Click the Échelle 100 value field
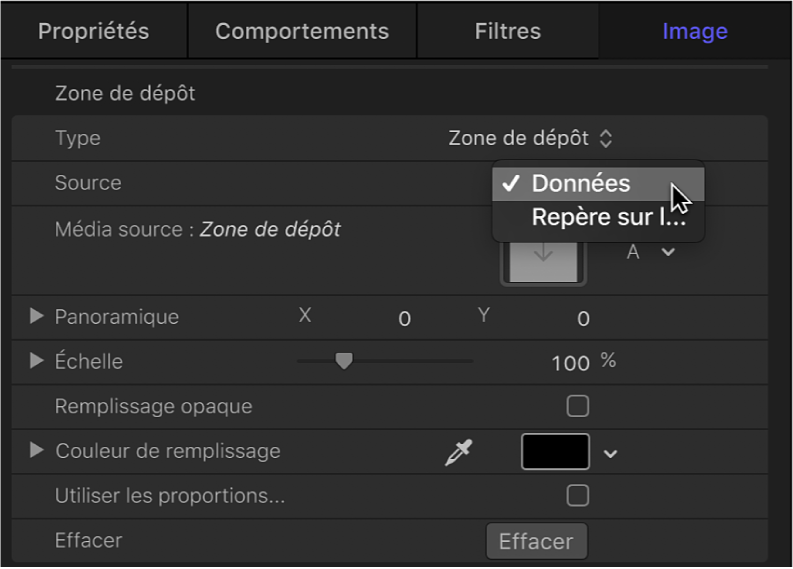Viewport: 793px width, 569px height. [570, 363]
